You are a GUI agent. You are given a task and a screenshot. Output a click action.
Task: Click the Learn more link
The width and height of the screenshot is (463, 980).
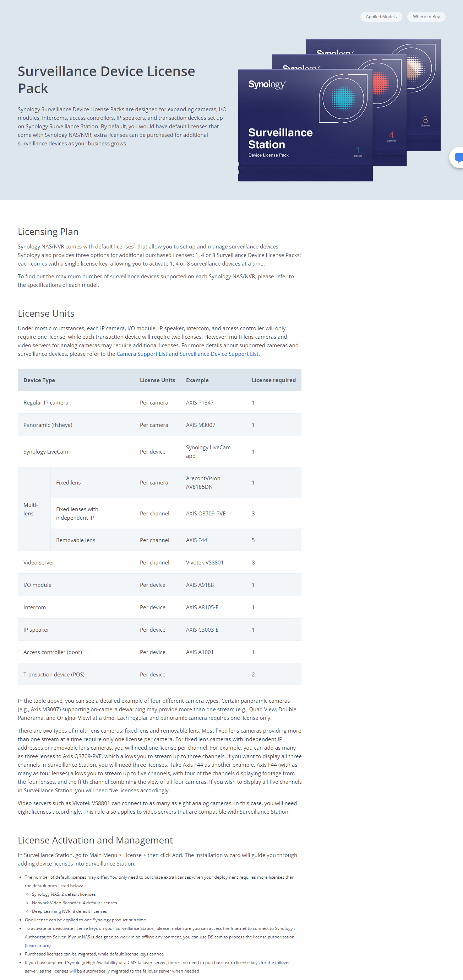point(38,946)
